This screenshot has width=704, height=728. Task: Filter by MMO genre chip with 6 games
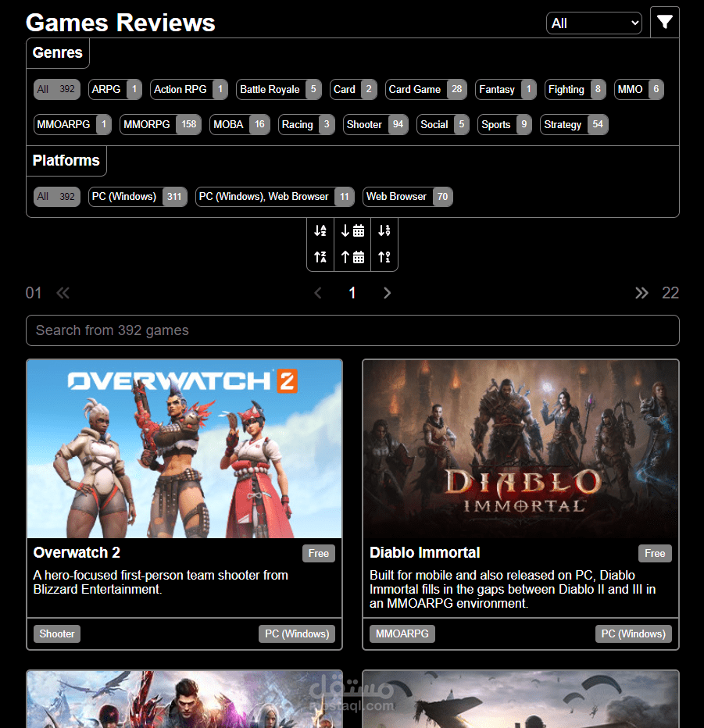point(638,89)
